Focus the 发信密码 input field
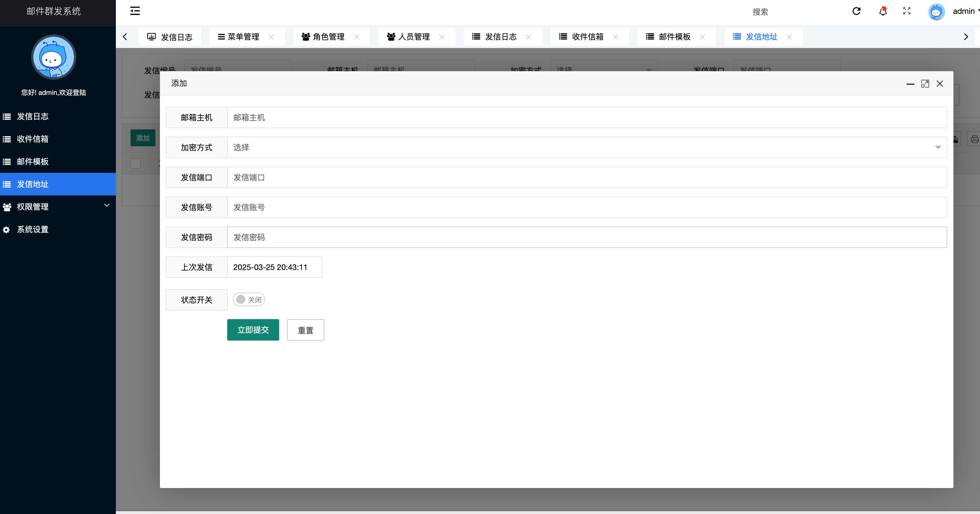Screen dimensions: 980x514 [587, 238]
